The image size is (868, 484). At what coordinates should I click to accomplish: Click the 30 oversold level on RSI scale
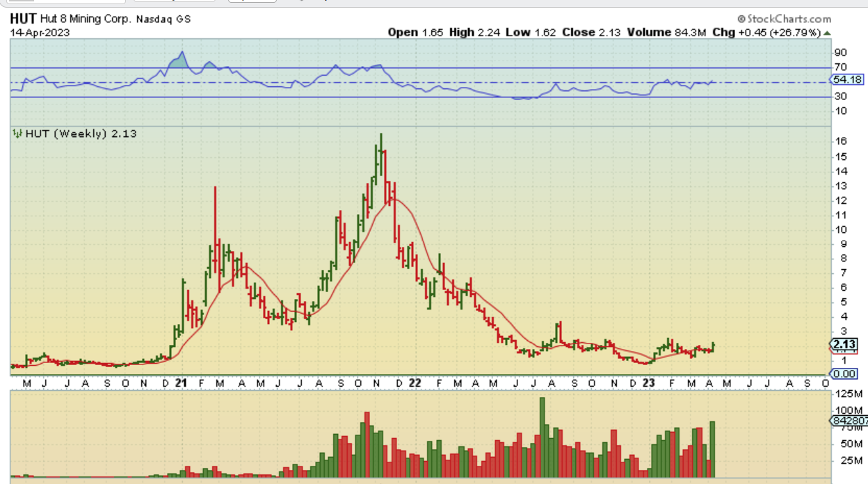pos(839,96)
